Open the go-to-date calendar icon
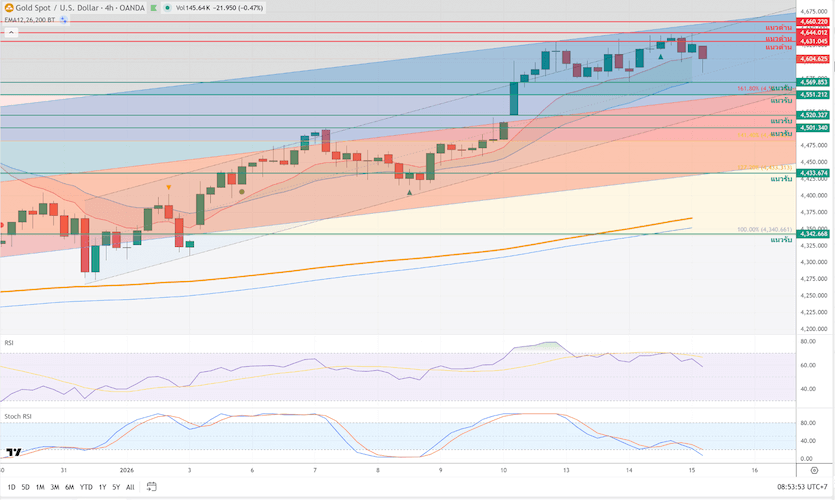 click(x=153, y=487)
